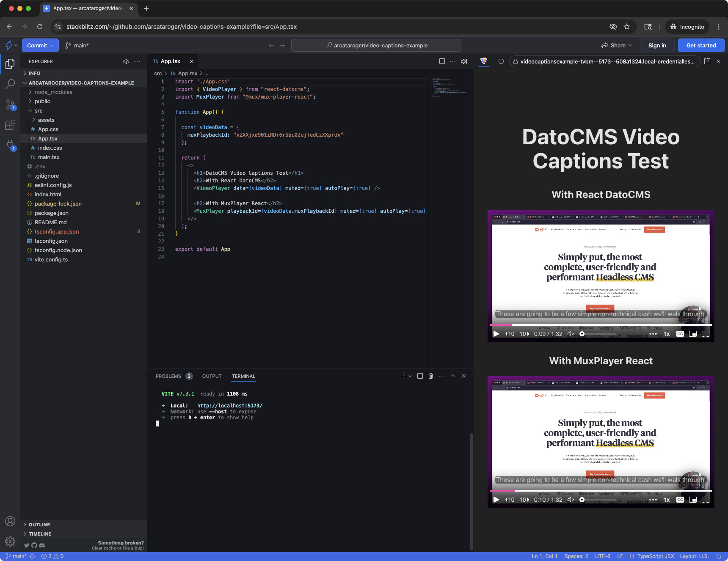The width and height of the screenshot is (728, 561).
Task: Open preview in new tab icon
Action: (707, 61)
